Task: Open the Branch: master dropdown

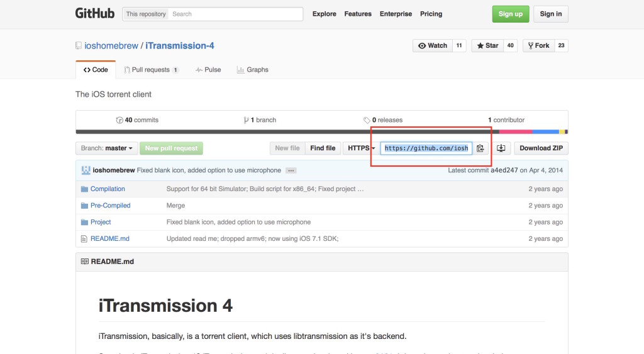Action: [x=107, y=148]
